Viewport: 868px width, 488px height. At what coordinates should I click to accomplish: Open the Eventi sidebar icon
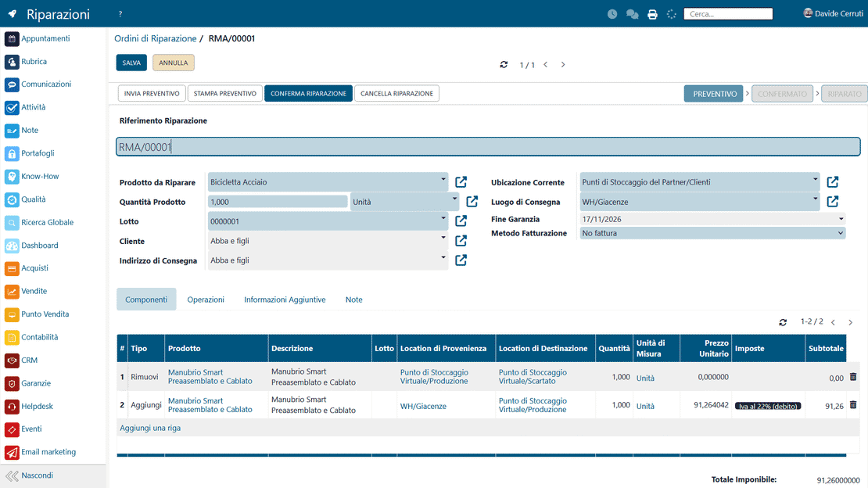(x=12, y=430)
